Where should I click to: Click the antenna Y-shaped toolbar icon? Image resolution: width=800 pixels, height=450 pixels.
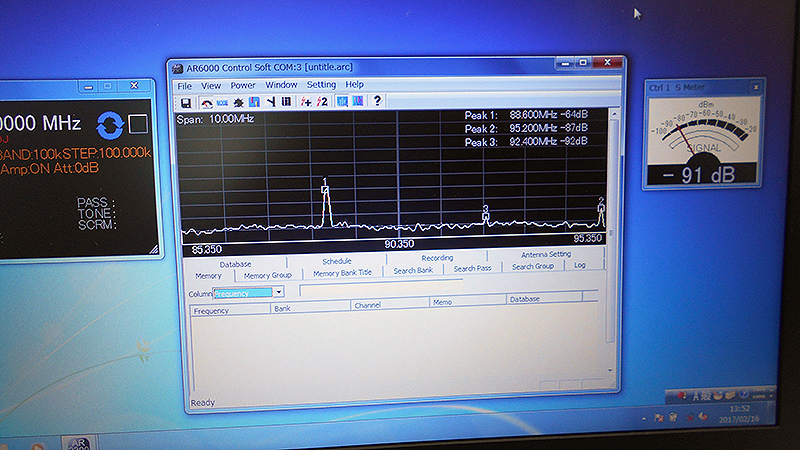pyautogui.click(x=270, y=101)
